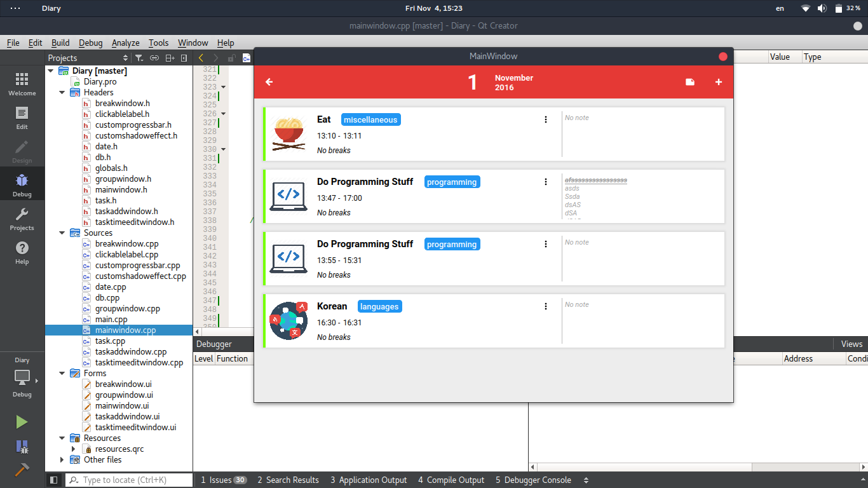Open Projects mode wrench icon
The width and height of the screenshot is (868, 488).
click(22, 219)
